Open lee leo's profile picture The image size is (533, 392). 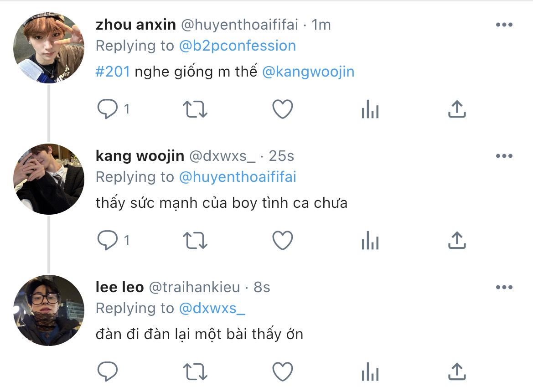coord(49,310)
